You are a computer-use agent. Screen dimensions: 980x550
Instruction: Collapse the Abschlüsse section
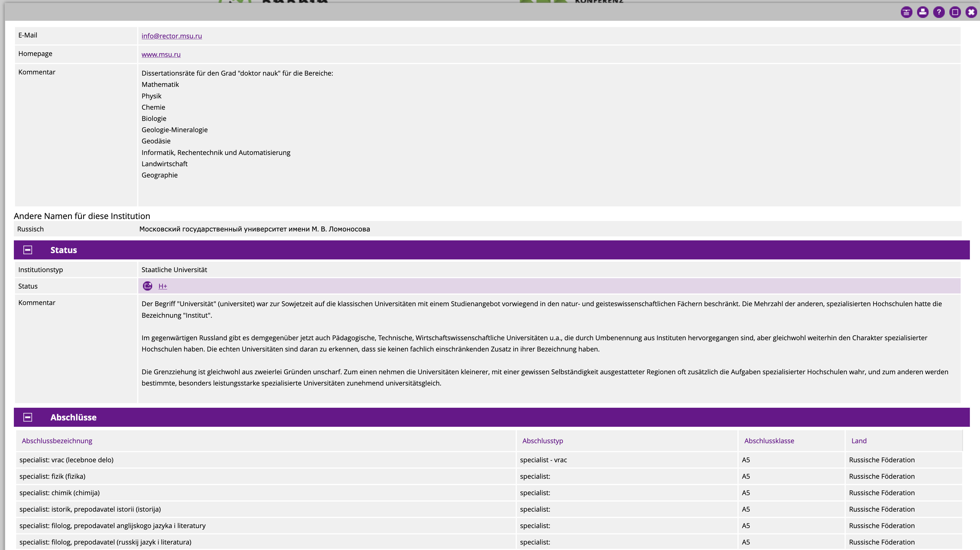pyautogui.click(x=27, y=417)
